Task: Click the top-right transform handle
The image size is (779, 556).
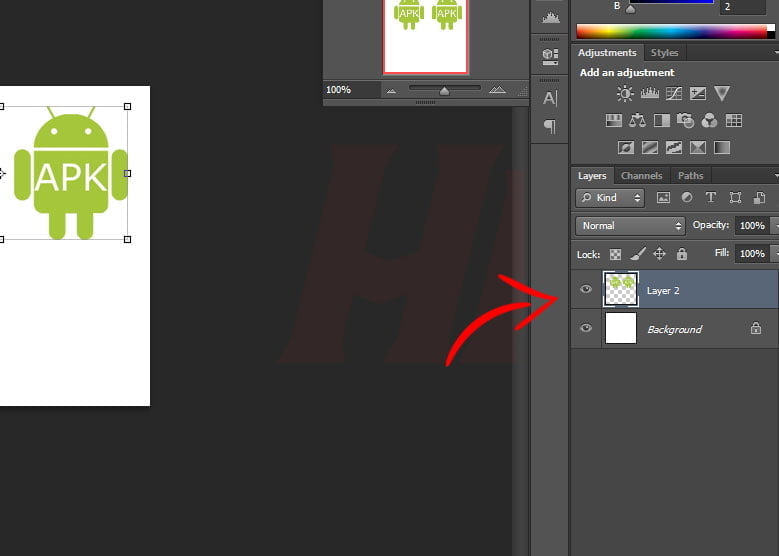Action: coord(127,106)
